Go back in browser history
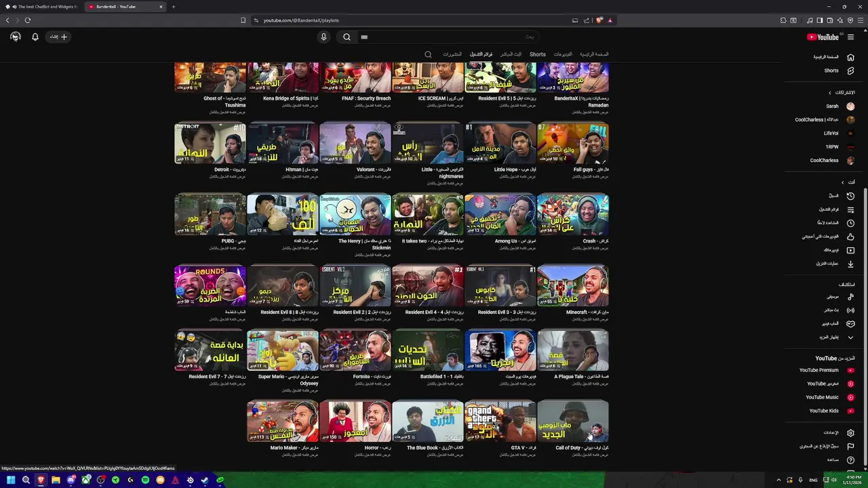Image resolution: width=868 pixels, height=488 pixels. pos(7,20)
